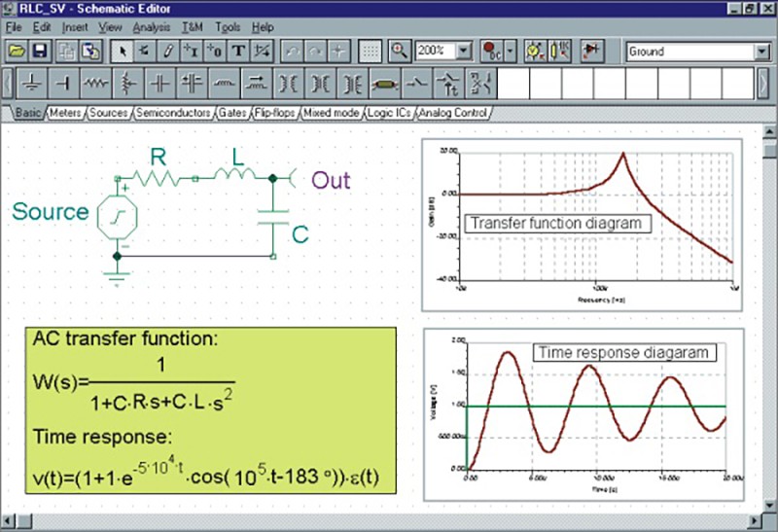Click the Time response diagram plot
This screenshot has width=778, height=532.
click(583, 414)
